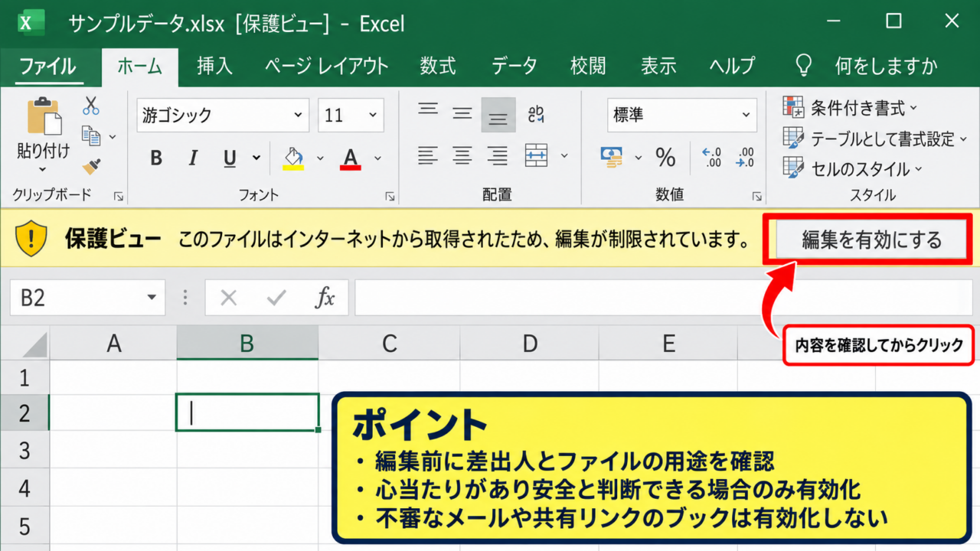Select column A header
Screen dimensions: 980x551
click(x=114, y=344)
